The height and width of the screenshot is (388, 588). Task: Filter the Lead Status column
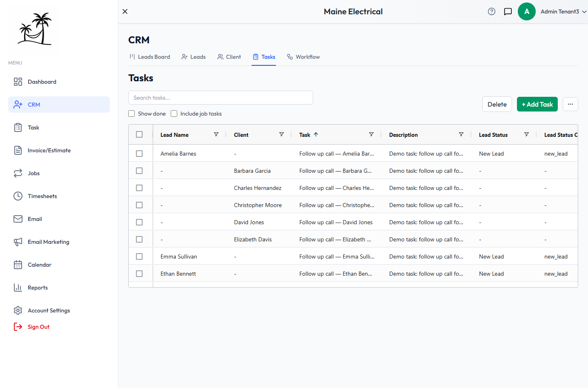tap(526, 134)
